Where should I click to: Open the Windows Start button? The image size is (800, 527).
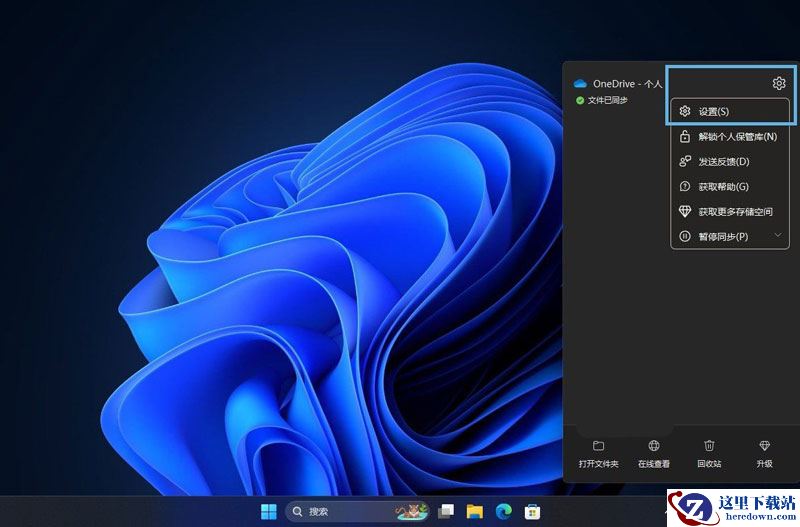pos(268,511)
